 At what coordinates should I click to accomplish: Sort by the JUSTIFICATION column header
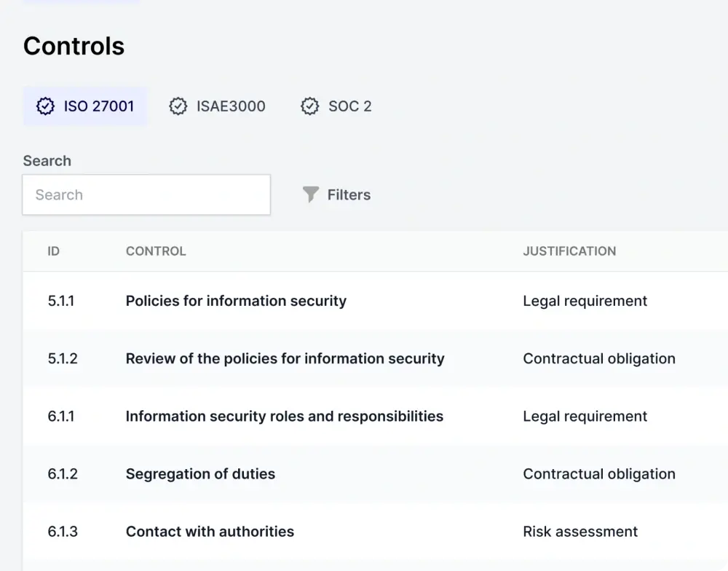coord(569,251)
